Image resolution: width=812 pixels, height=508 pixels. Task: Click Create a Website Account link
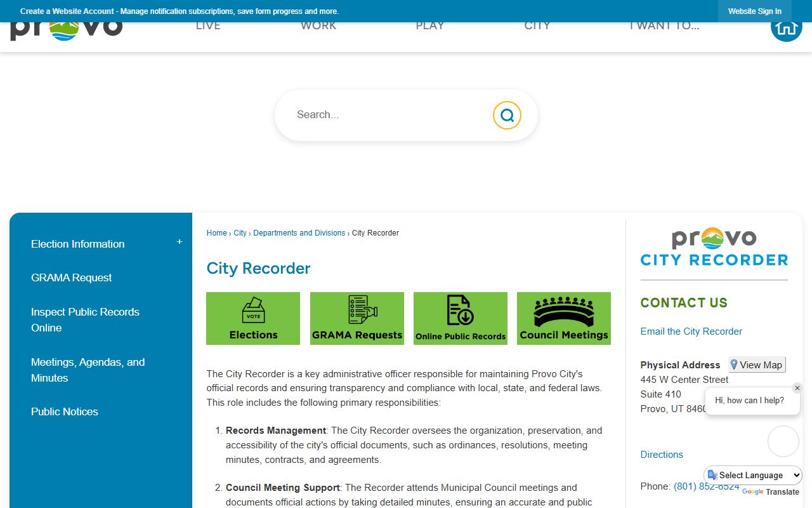[67, 11]
